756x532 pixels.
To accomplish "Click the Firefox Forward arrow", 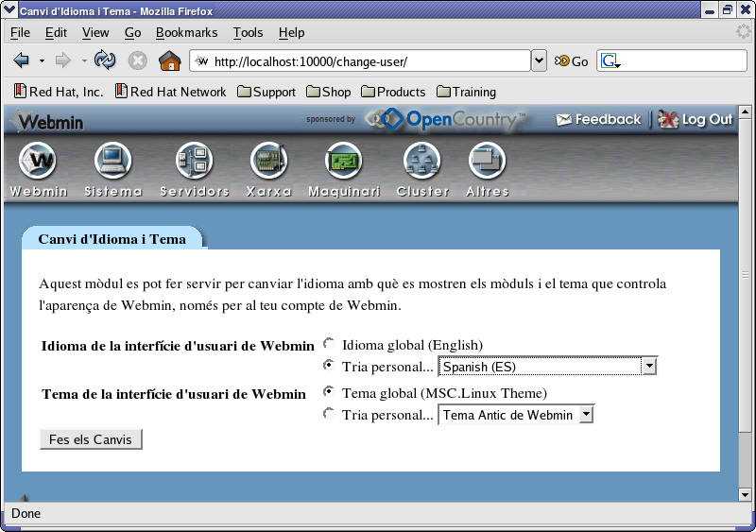I will pyautogui.click(x=62, y=60).
